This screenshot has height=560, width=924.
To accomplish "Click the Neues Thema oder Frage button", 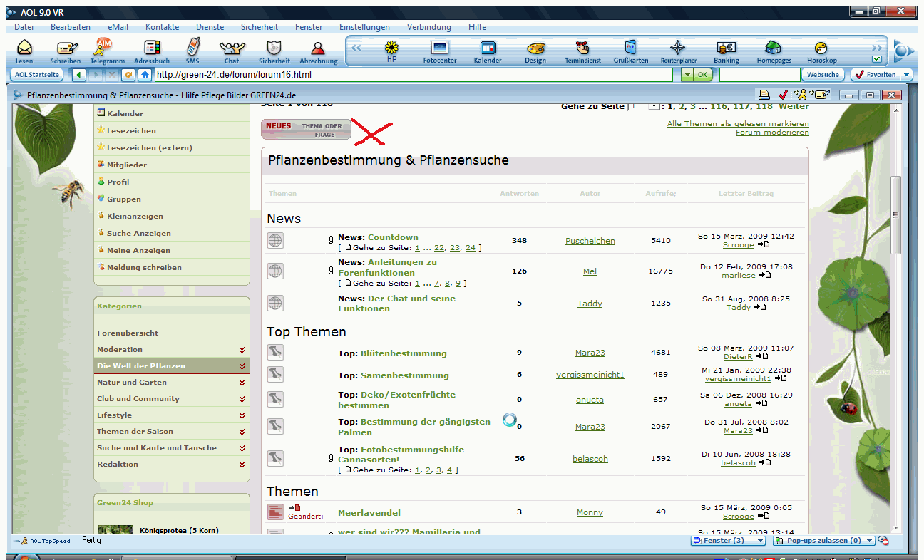I will tap(306, 130).
